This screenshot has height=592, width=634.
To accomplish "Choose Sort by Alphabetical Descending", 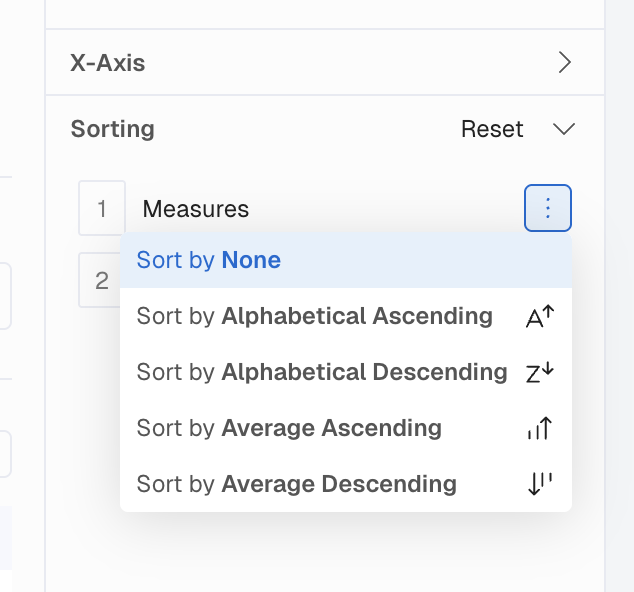I will pos(346,372).
